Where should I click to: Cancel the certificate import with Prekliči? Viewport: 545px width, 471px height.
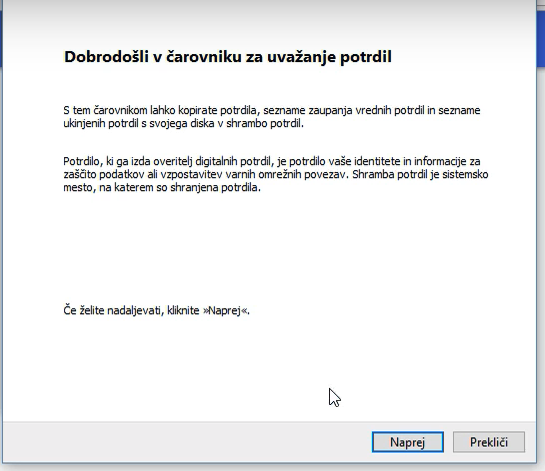click(x=489, y=442)
